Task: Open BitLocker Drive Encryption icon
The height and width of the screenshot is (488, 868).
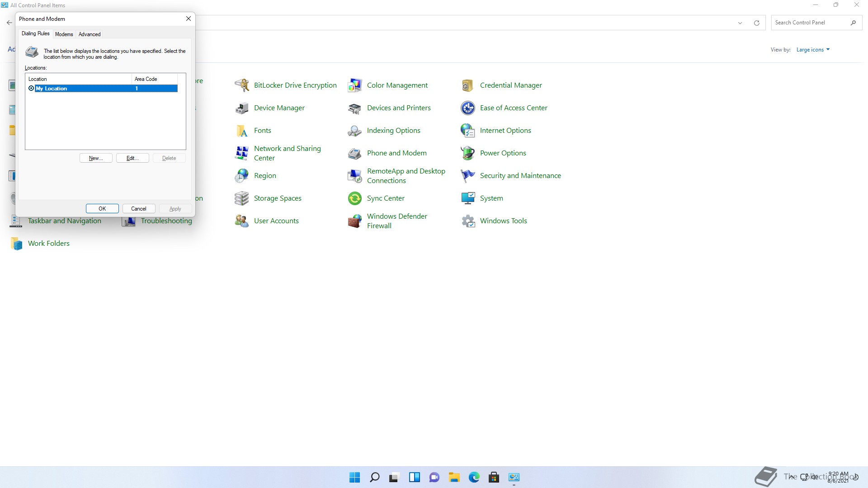Action: pyautogui.click(x=242, y=85)
